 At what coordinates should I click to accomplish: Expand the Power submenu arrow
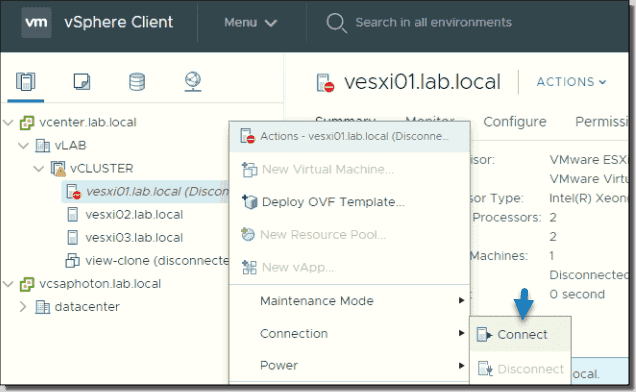point(461,365)
